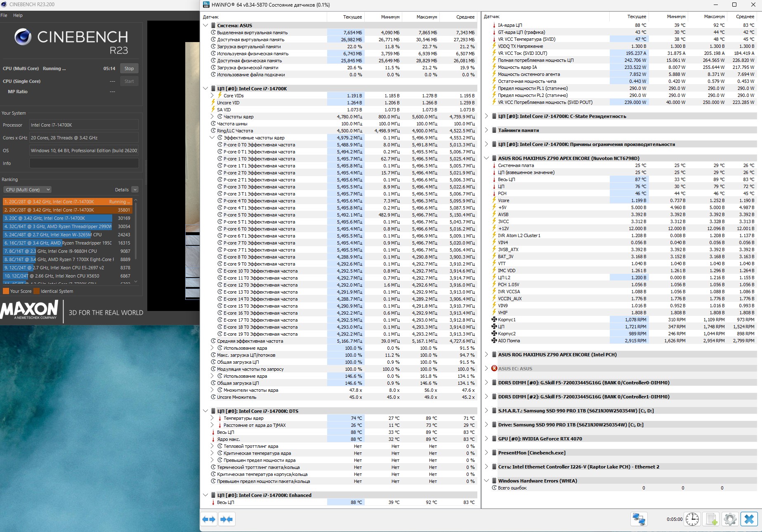Open HWiNFO sensor settings gear icon
The height and width of the screenshot is (532, 762).
730,519
